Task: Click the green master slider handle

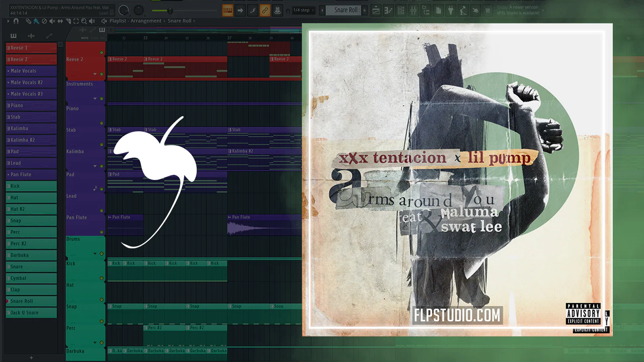Action: 170,11
